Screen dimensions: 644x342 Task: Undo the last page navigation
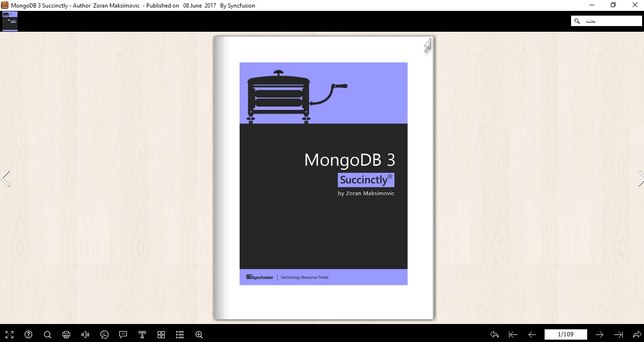(x=494, y=335)
